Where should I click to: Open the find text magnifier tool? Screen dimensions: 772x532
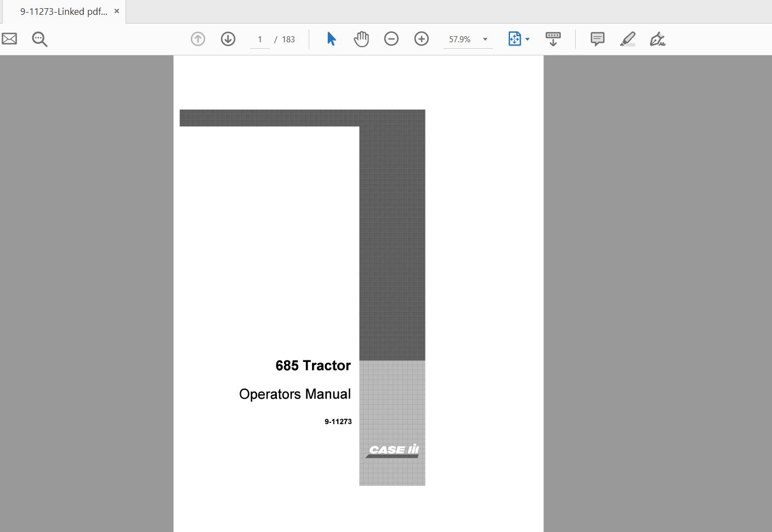click(x=39, y=39)
